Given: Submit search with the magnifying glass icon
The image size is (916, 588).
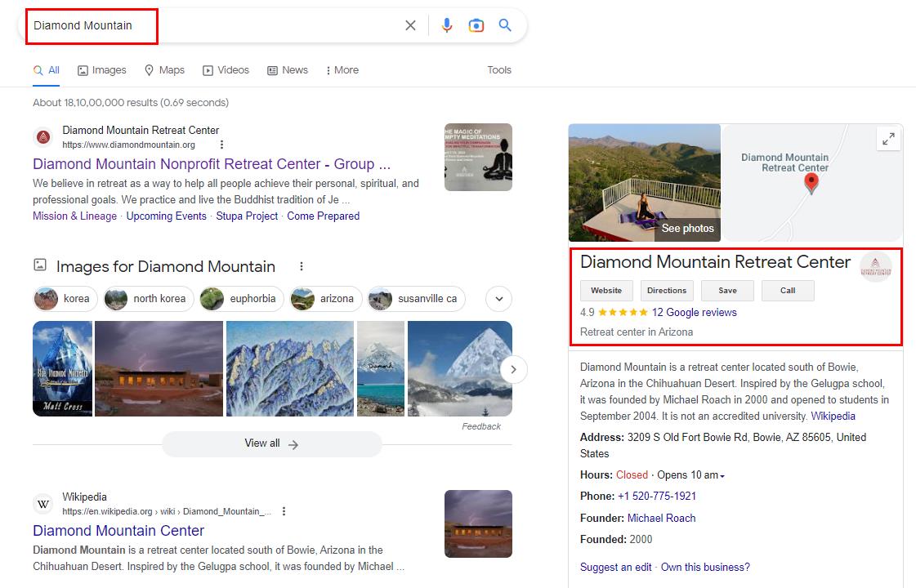Looking at the screenshot, I should 505,25.
